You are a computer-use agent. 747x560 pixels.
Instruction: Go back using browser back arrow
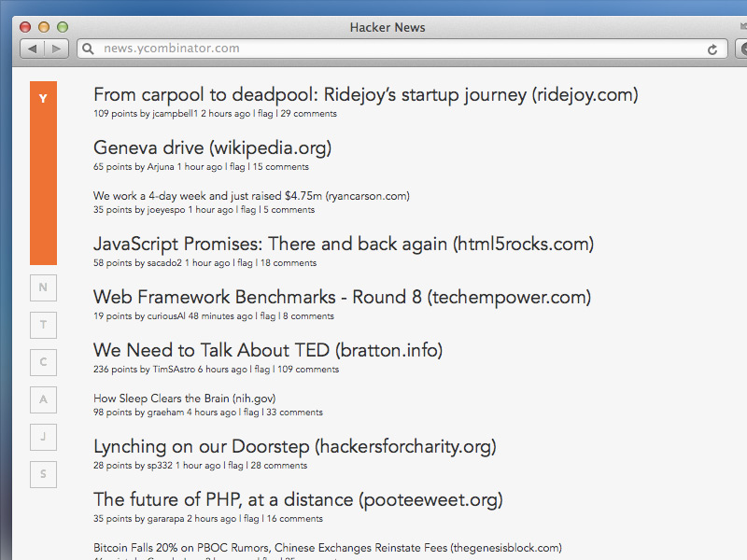[33, 49]
